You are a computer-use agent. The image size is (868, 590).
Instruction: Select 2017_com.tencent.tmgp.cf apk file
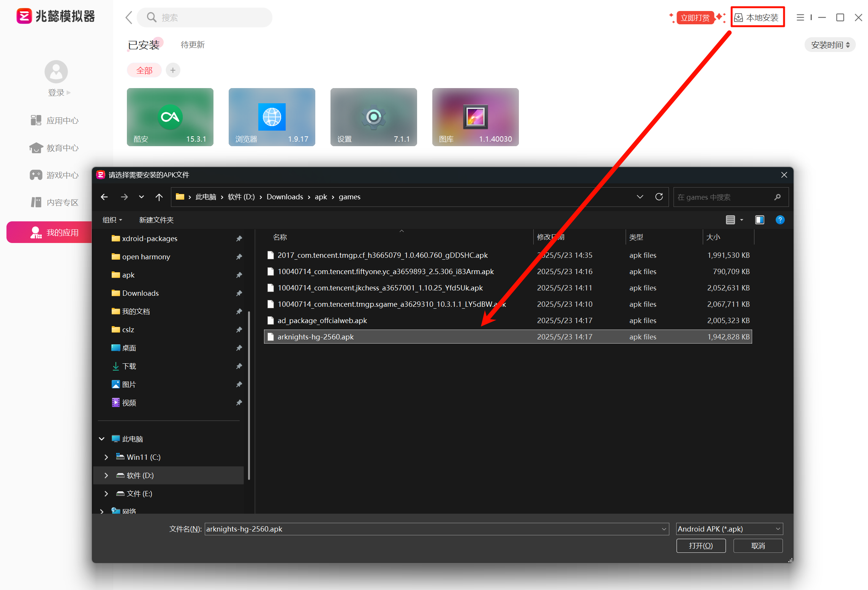508,255
